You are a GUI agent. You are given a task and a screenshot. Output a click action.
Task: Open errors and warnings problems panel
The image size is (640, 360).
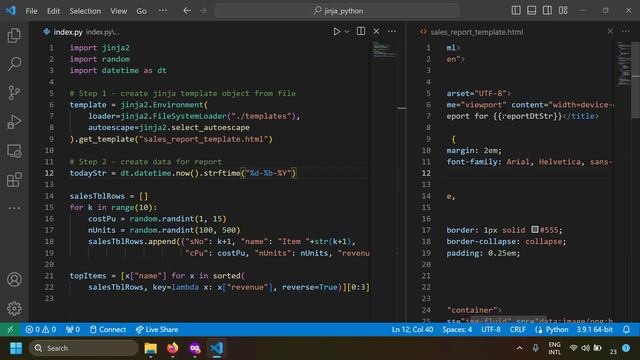click(40, 329)
